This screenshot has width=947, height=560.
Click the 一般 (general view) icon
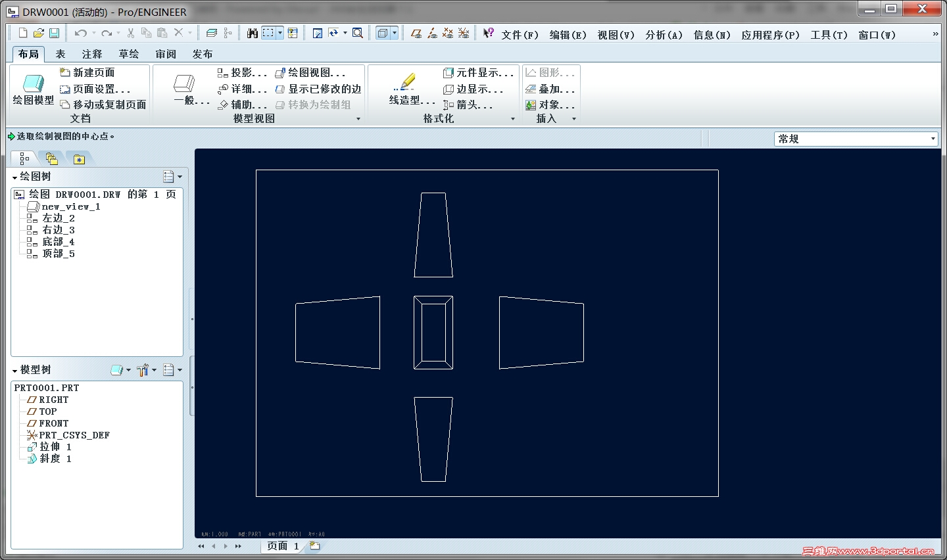186,89
